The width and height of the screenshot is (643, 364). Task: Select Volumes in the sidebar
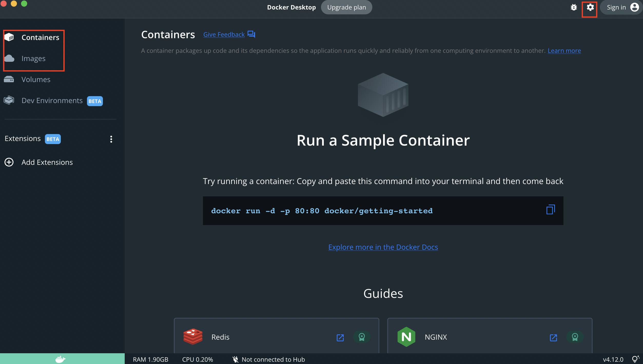[36, 79]
